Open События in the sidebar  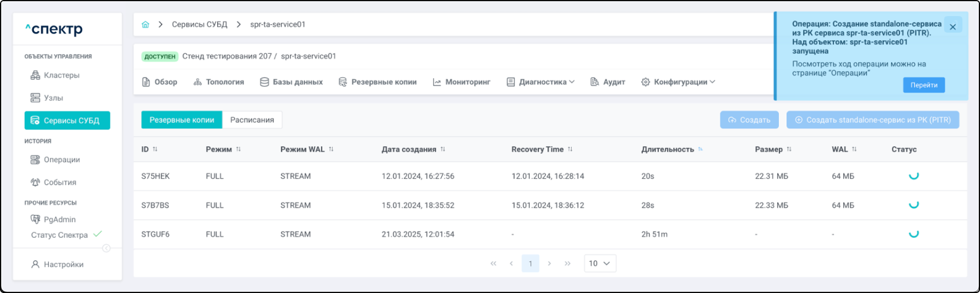click(59, 183)
